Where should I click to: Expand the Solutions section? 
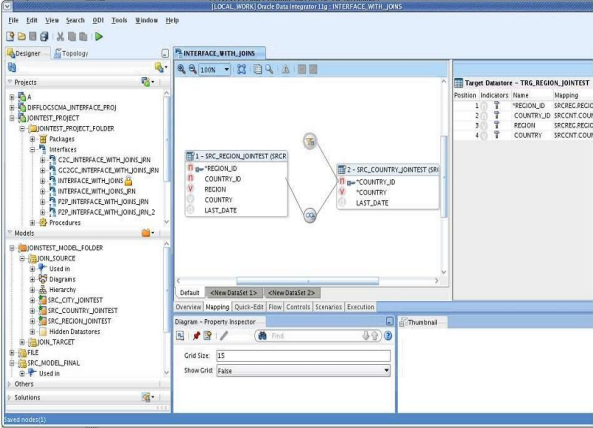pos(9,397)
